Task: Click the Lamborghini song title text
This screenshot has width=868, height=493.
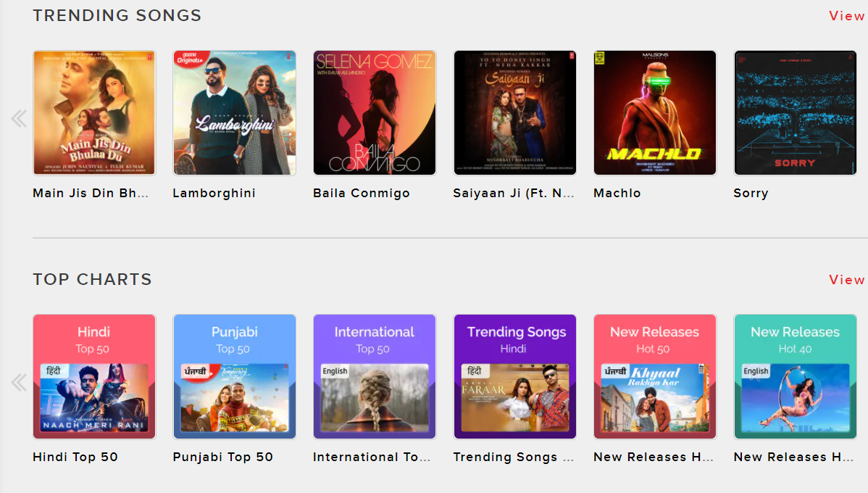Action: click(x=214, y=194)
